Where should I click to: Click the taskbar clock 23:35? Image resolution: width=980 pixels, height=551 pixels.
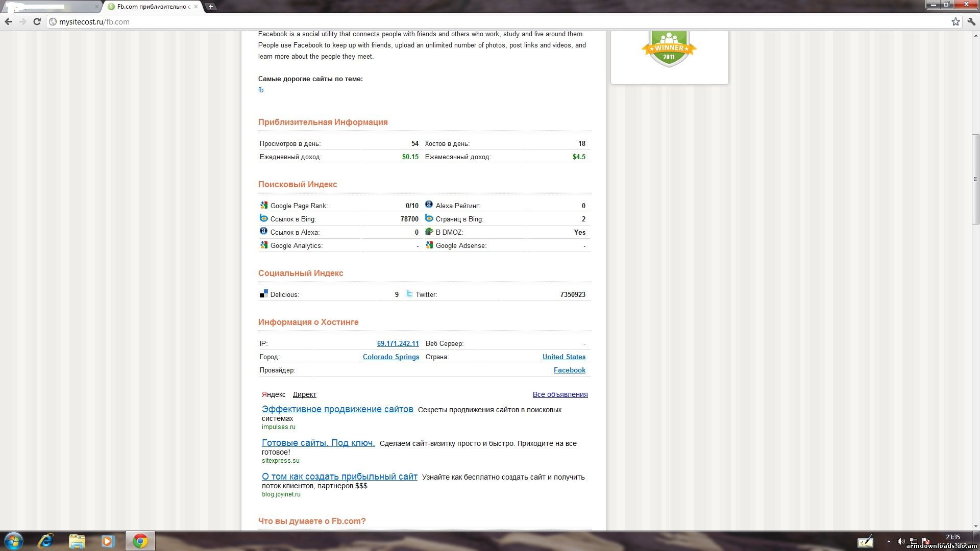coord(952,537)
